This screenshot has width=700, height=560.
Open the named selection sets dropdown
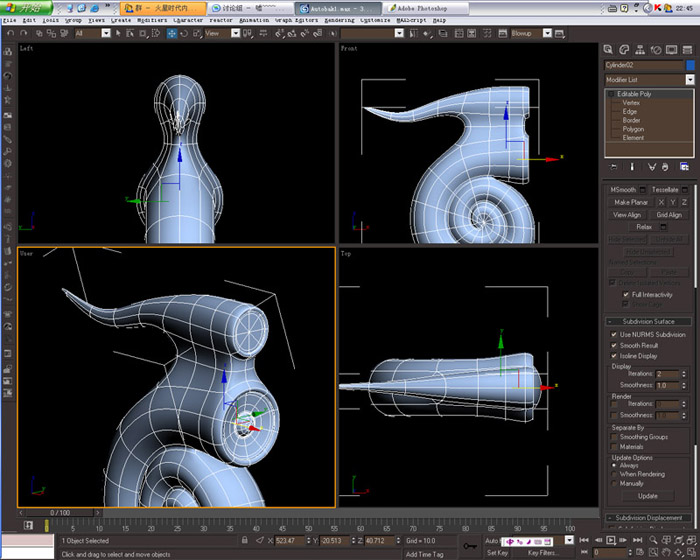click(x=400, y=33)
